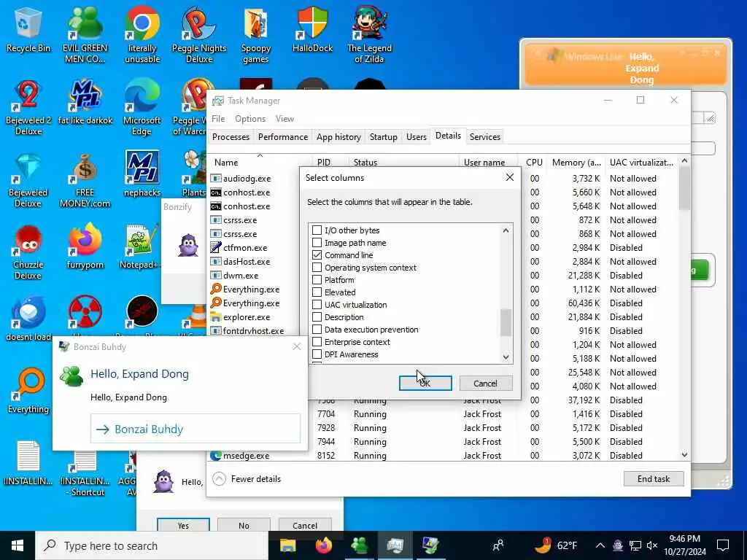Enable the DPI Awareness column
This screenshot has width=747, height=560.
tap(317, 354)
